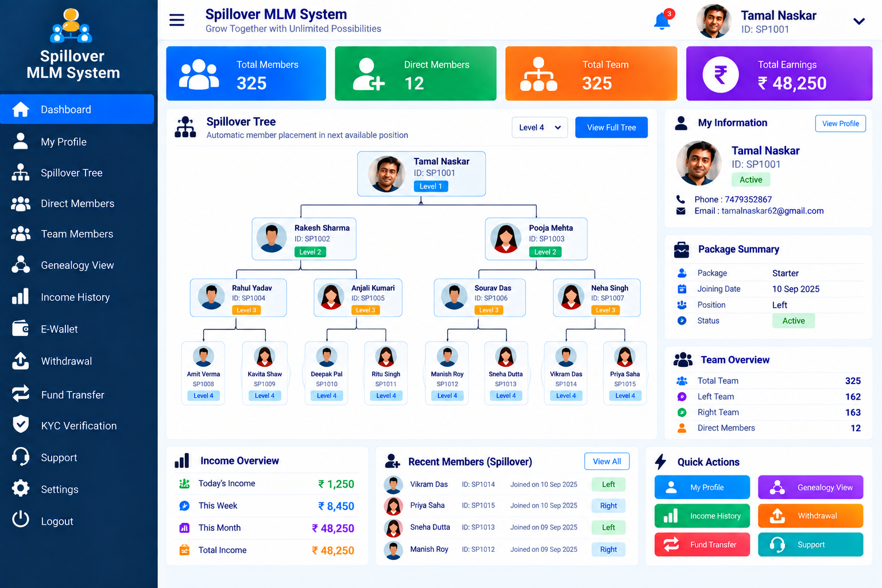Click Withdrawal quick action button
882x588 pixels.
pyautogui.click(x=810, y=516)
